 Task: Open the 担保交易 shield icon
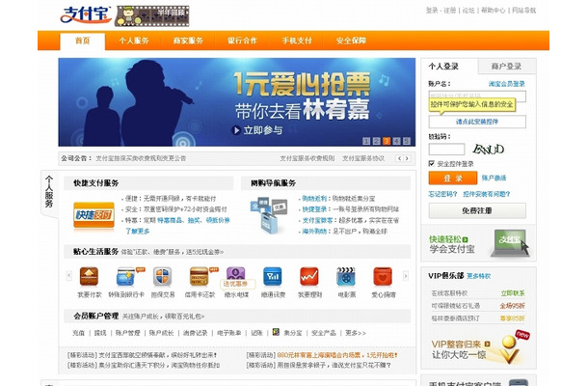pos(162,277)
